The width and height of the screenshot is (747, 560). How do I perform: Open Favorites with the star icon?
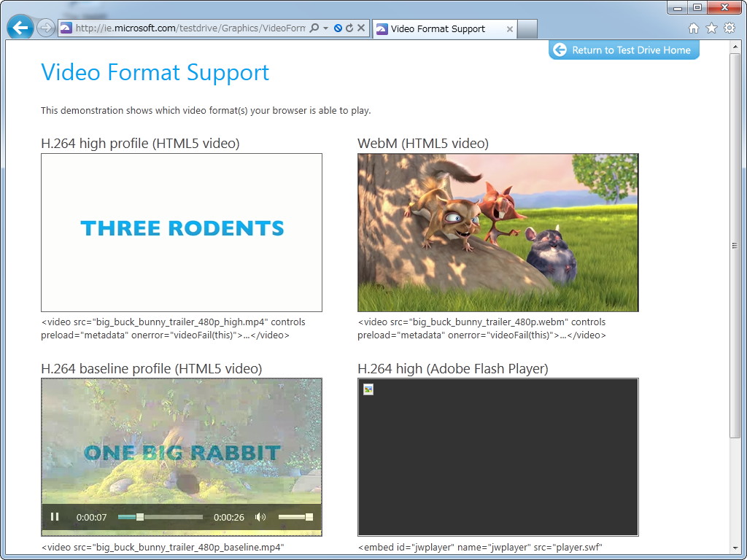pyautogui.click(x=711, y=28)
